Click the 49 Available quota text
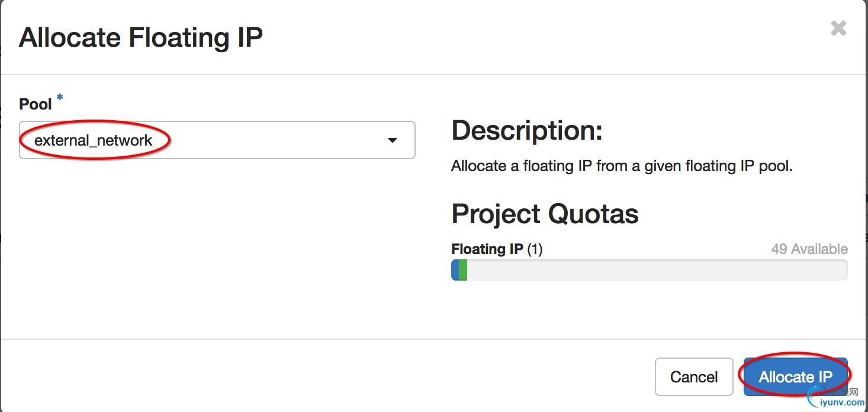 tap(809, 249)
